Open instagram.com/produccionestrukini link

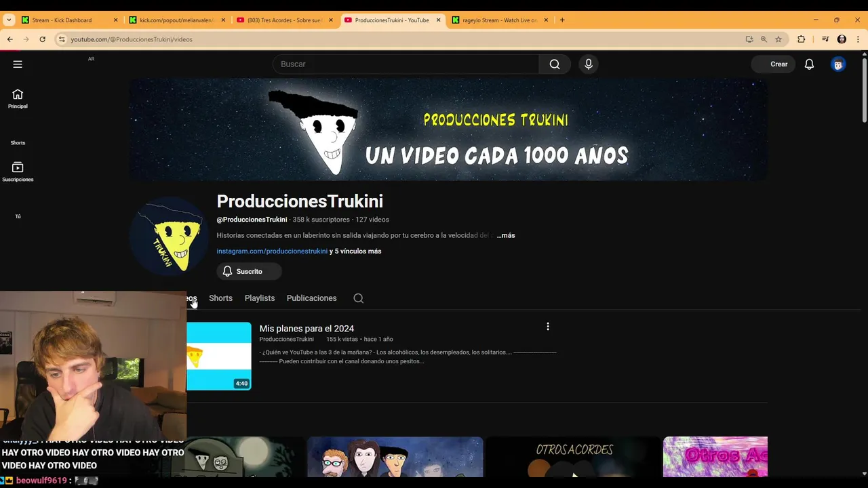(272, 251)
